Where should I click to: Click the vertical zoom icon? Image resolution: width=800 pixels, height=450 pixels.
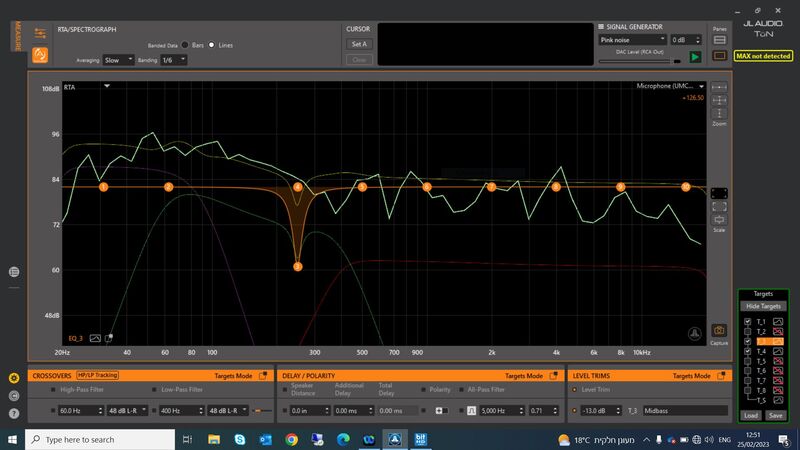719,113
